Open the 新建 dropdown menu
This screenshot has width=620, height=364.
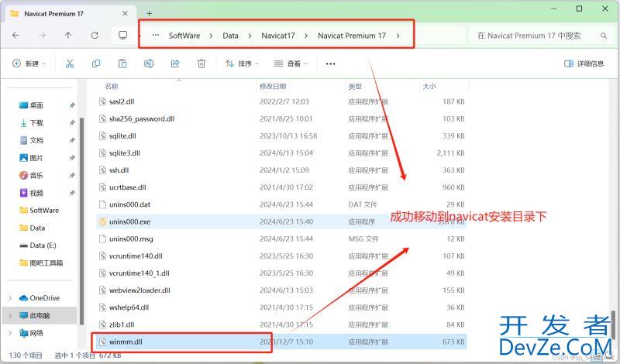(29, 64)
